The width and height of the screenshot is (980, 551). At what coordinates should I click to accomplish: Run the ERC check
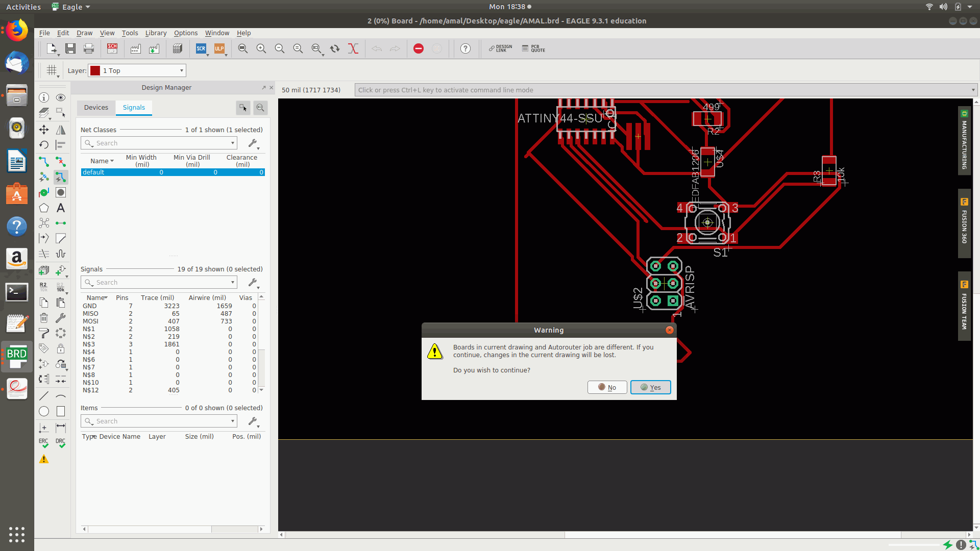[44, 442]
